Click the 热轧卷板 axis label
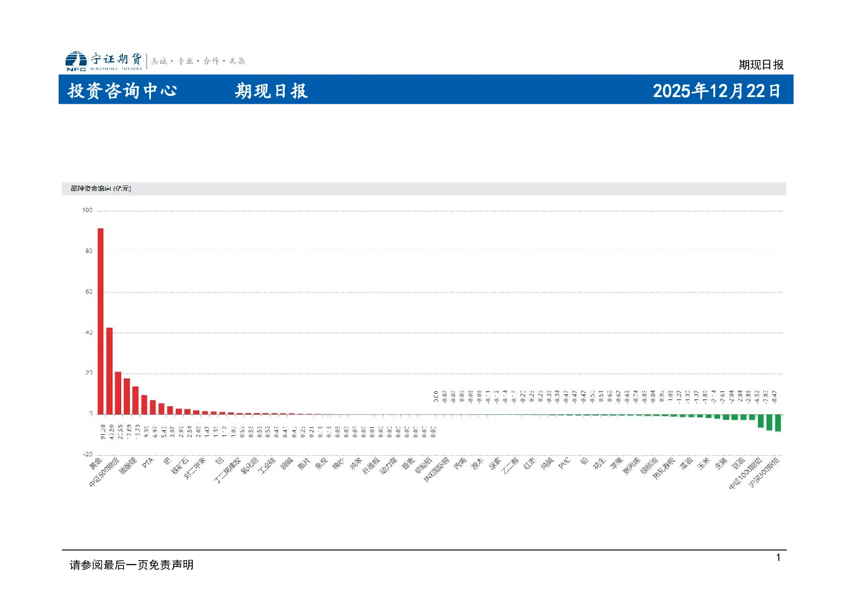This screenshot has width=868, height=614. tap(663, 469)
